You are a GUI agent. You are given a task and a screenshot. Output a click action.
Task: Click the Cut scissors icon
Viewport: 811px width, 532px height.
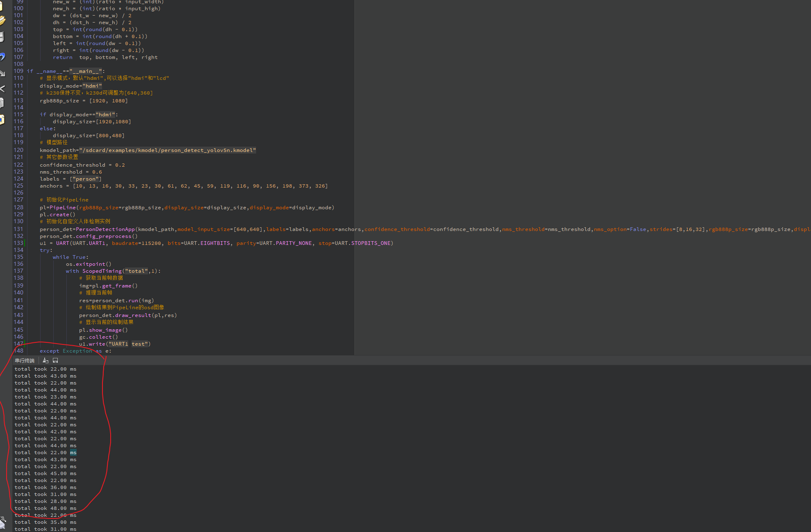coord(2,88)
